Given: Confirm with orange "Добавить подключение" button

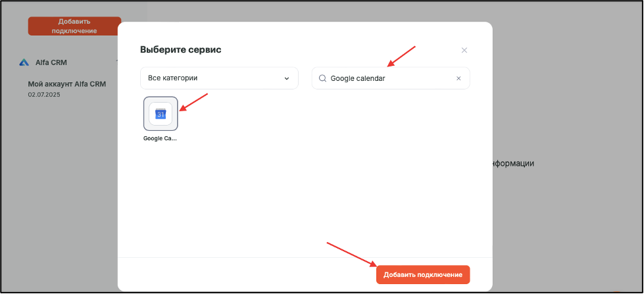Looking at the screenshot, I should [x=423, y=275].
